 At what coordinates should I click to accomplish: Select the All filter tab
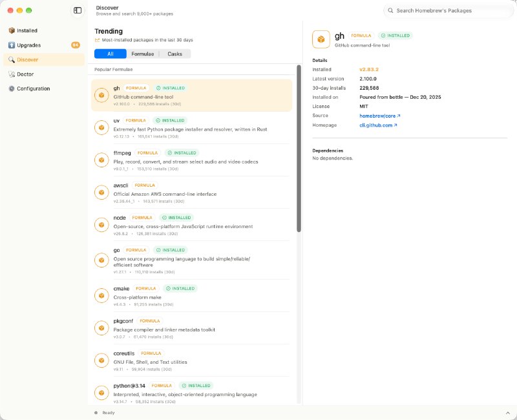(x=110, y=54)
